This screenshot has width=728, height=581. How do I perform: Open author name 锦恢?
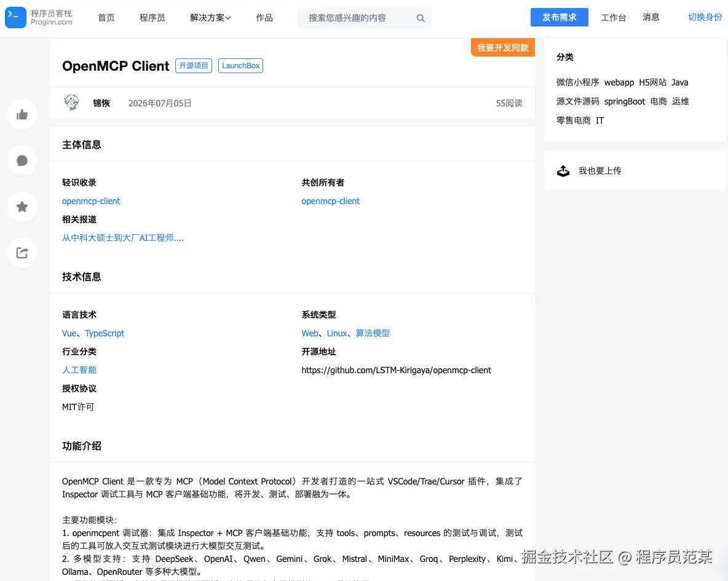tap(101, 103)
